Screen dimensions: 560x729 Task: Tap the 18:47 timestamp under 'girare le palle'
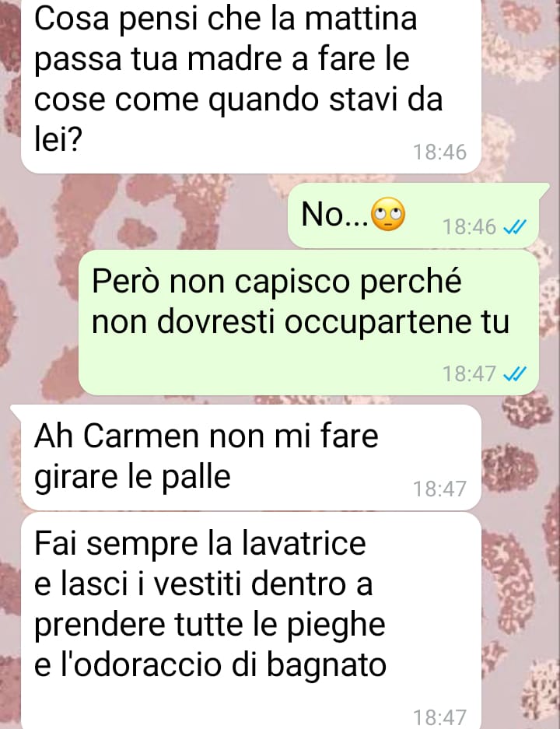439,489
